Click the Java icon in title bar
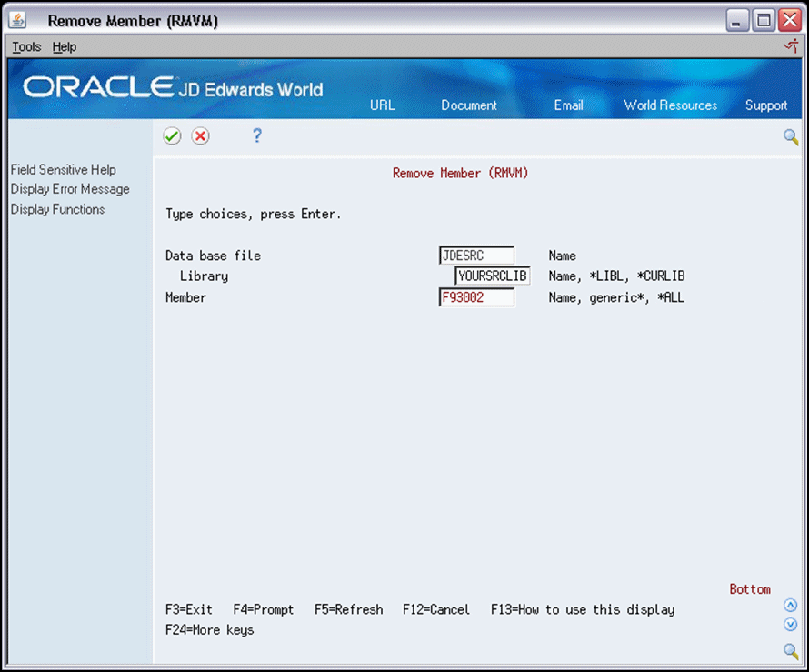 [17, 20]
